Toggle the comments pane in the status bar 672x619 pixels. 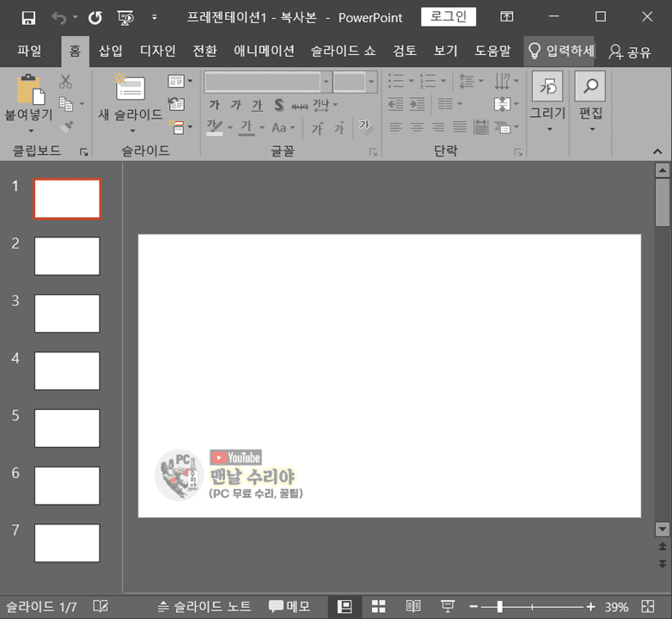[289, 607]
